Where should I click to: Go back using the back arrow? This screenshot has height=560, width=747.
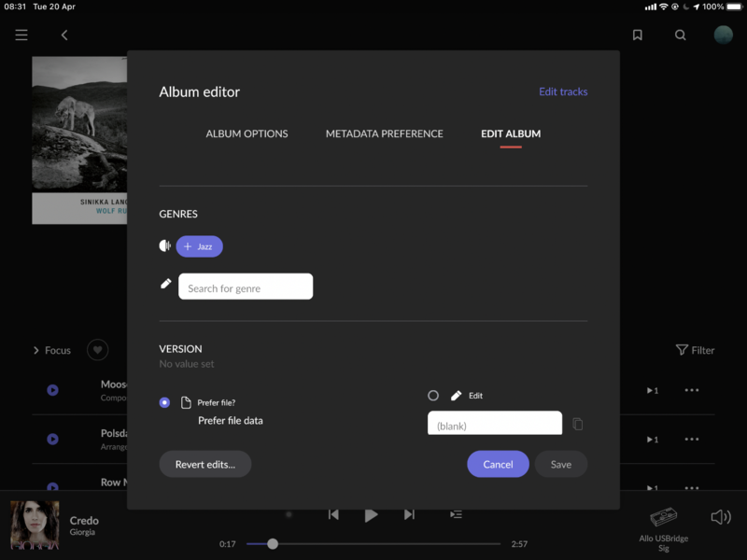click(x=64, y=35)
